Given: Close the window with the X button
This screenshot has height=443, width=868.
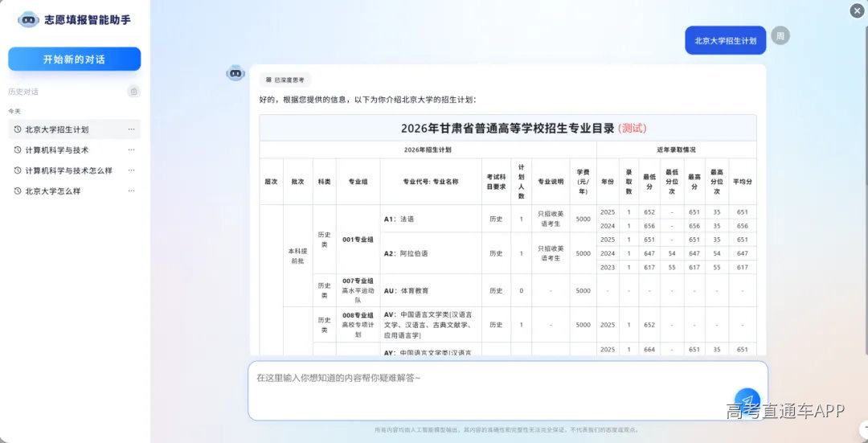Looking at the screenshot, I should pyautogui.click(x=858, y=10).
